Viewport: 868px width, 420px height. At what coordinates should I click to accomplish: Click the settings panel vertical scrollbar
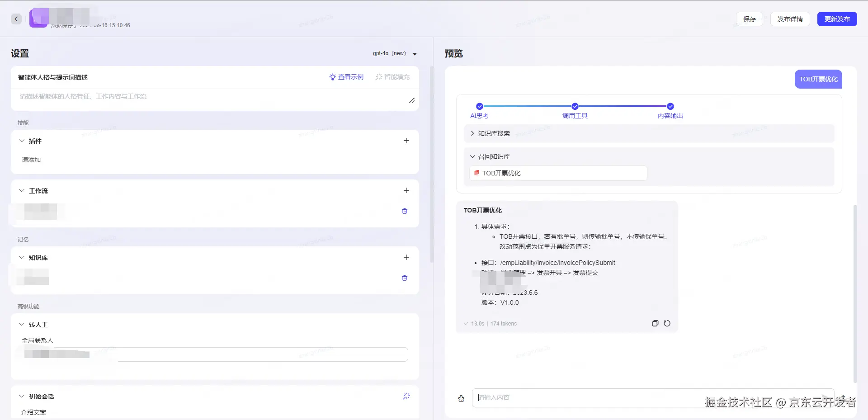click(432, 165)
